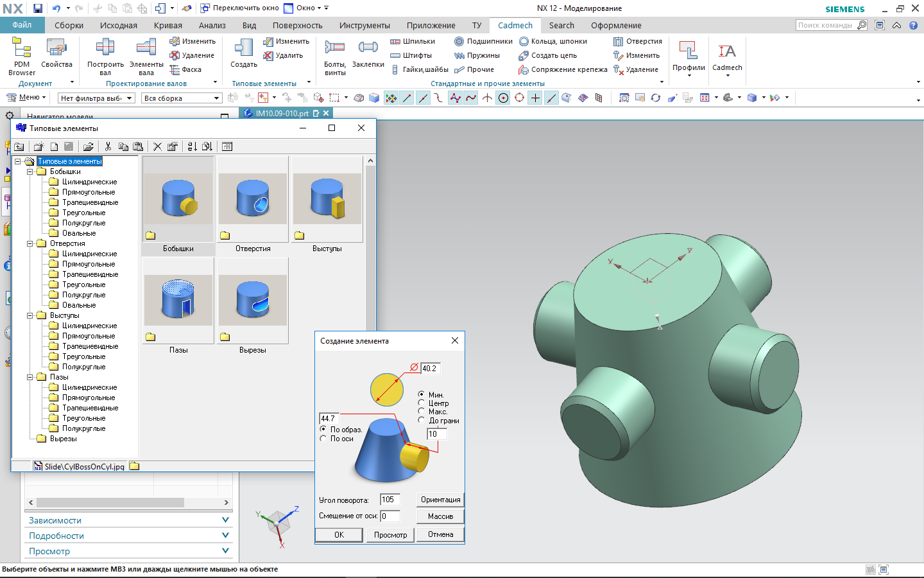Open the Профили tool
924x578 pixels.
coord(689,53)
